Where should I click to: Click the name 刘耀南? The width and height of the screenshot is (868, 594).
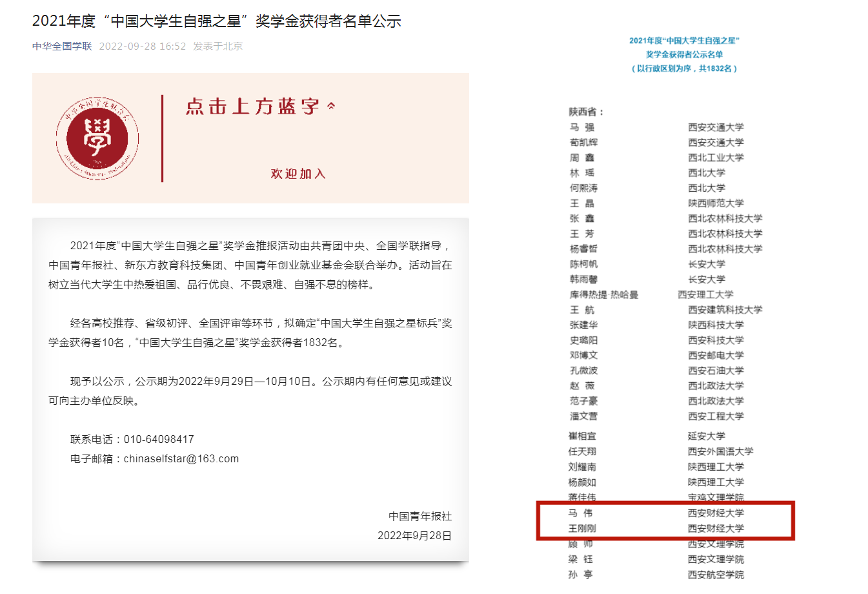tap(582, 467)
